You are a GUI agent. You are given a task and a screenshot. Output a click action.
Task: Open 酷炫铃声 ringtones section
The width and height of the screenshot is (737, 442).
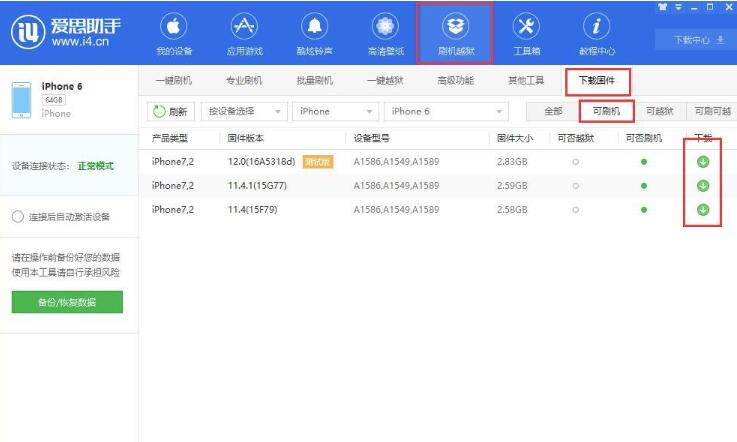tap(314, 34)
